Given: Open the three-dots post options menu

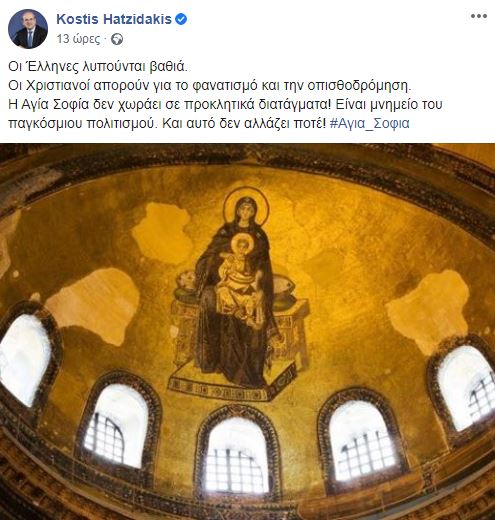Looking at the screenshot, I should click(x=478, y=16).
